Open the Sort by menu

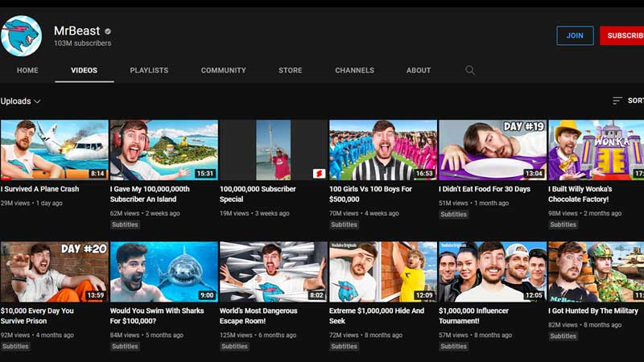click(x=628, y=101)
